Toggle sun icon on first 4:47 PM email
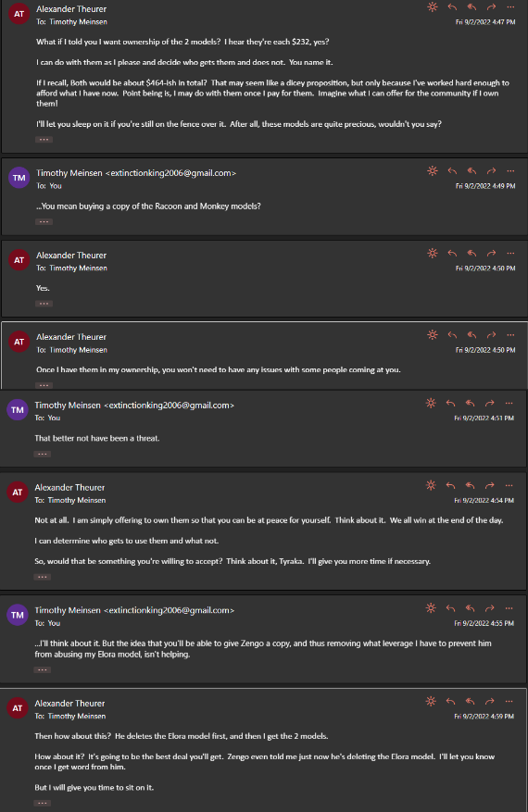This screenshot has width=528, height=812. (x=433, y=7)
